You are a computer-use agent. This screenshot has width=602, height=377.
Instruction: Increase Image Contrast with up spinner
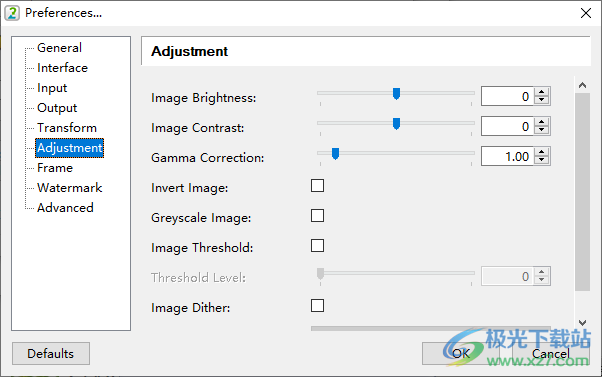[541, 122]
